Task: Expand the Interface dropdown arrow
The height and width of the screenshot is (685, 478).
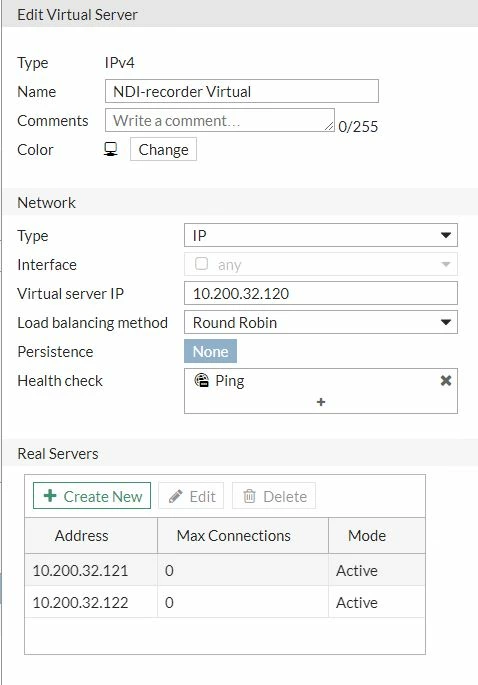Action: tap(446, 264)
